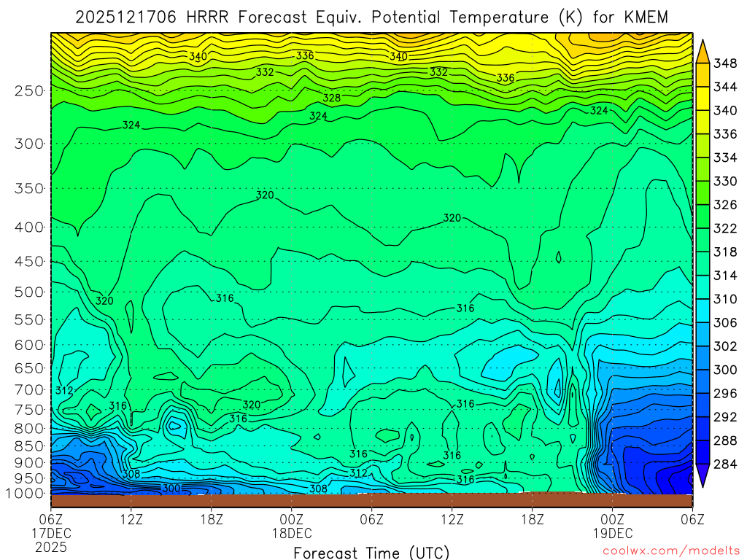
Task: Click colorbar label 302
Action: [x=725, y=346]
